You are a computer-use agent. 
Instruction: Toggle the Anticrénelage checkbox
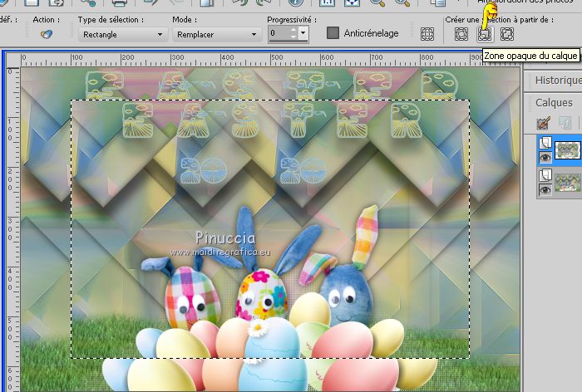[x=333, y=33]
